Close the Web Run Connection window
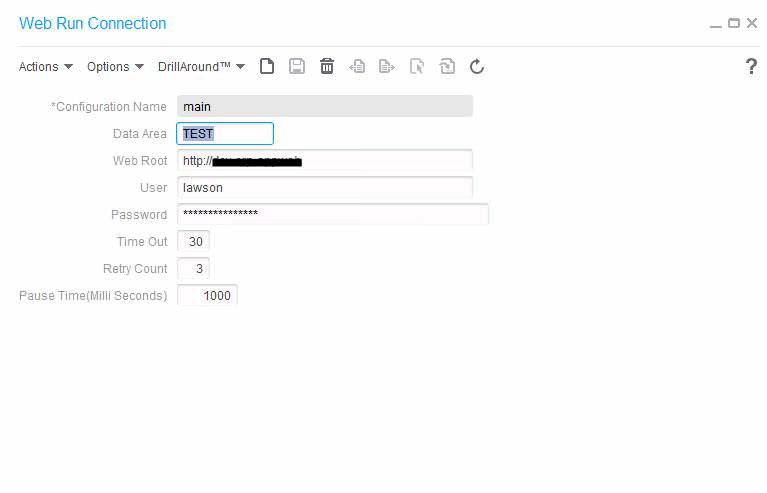Screen dimensions: 767x493 tap(752, 23)
